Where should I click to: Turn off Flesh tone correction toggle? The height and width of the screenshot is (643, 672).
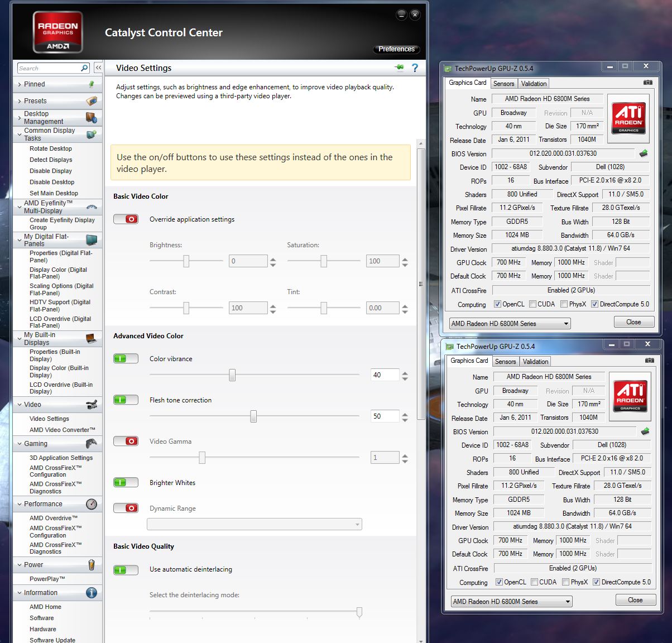(x=126, y=400)
